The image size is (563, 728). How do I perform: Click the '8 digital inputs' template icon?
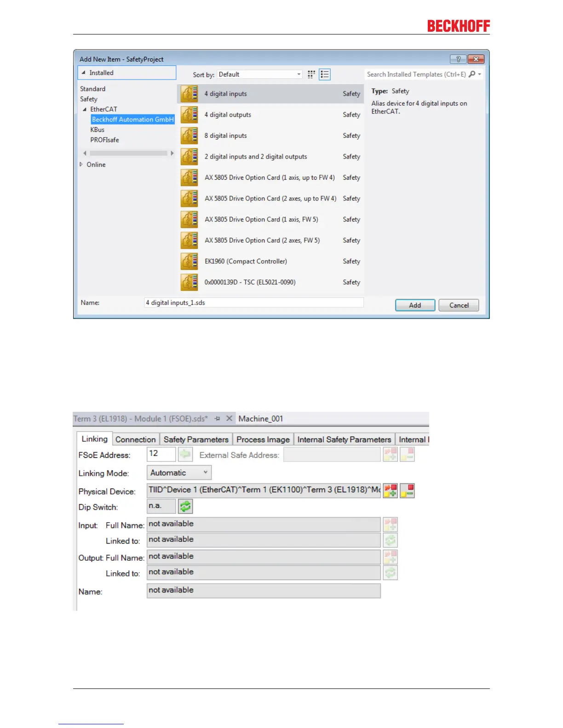pyautogui.click(x=189, y=136)
